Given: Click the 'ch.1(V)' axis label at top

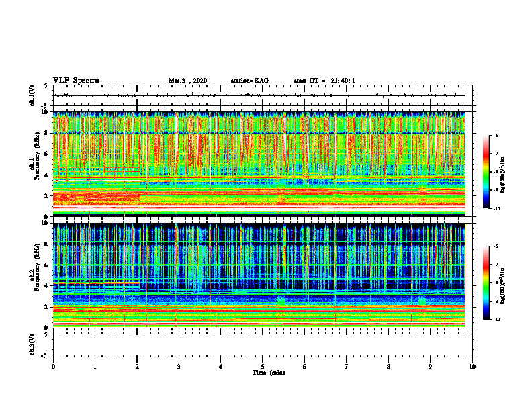Looking at the screenshot, I should pyautogui.click(x=32, y=95).
